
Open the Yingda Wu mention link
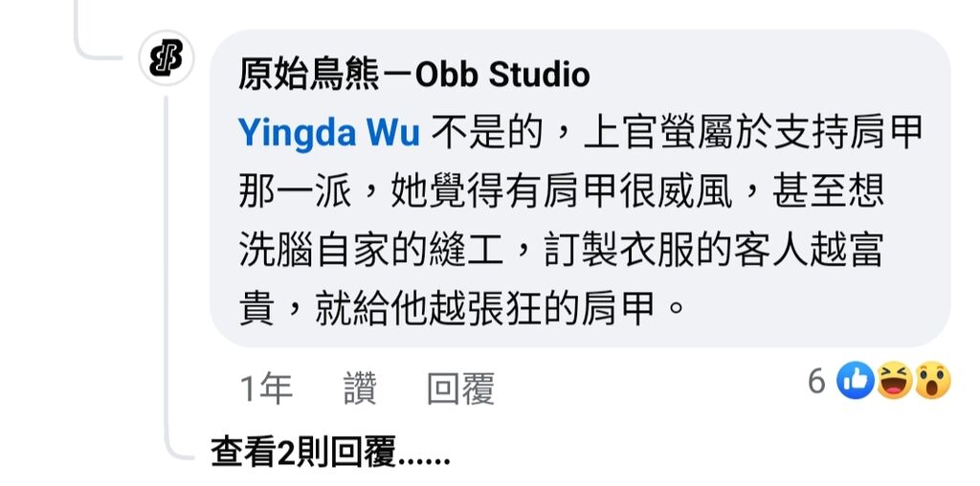(329, 133)
